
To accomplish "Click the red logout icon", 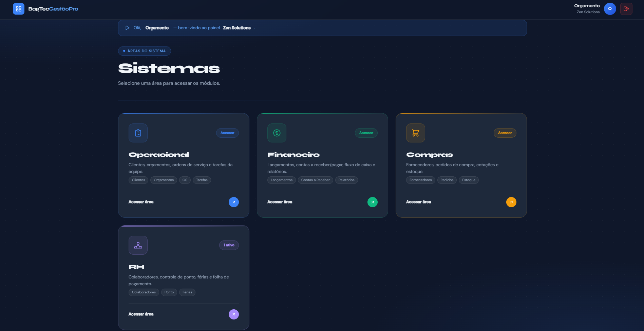I will coord(626,9).
